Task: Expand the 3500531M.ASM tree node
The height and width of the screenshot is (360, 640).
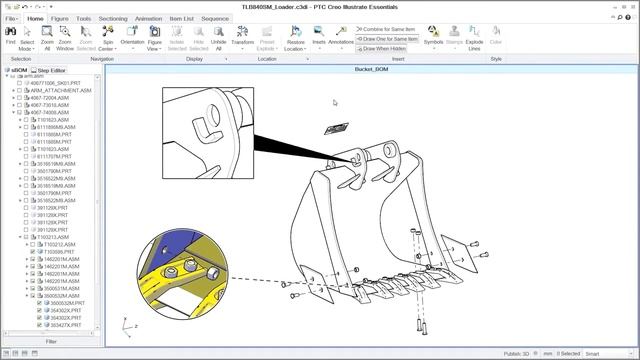Action: point(27,289)
